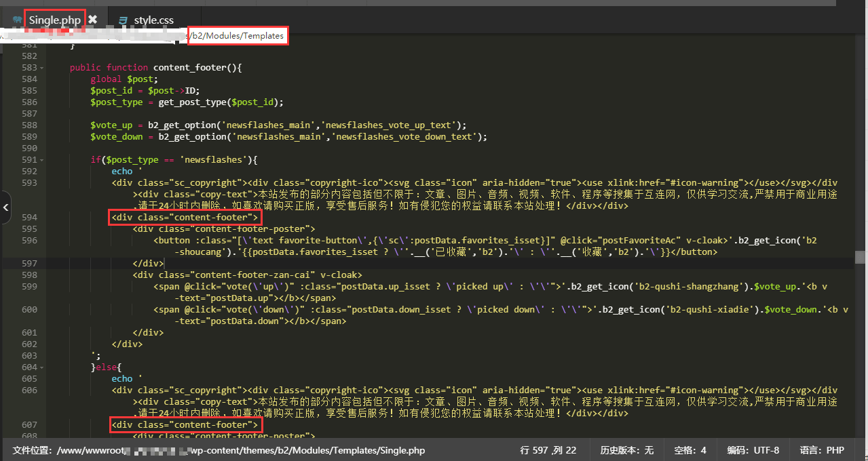Click the b2/Modules/Templates path tooltip

(x=238, y=36)
